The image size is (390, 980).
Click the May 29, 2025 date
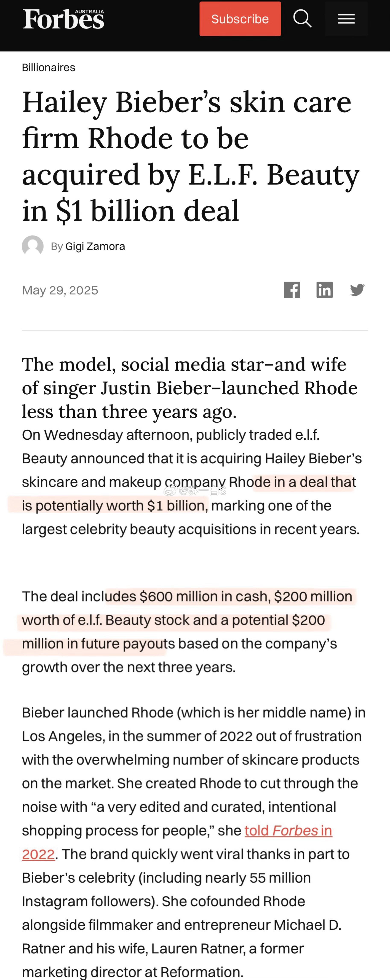[60, 290]
